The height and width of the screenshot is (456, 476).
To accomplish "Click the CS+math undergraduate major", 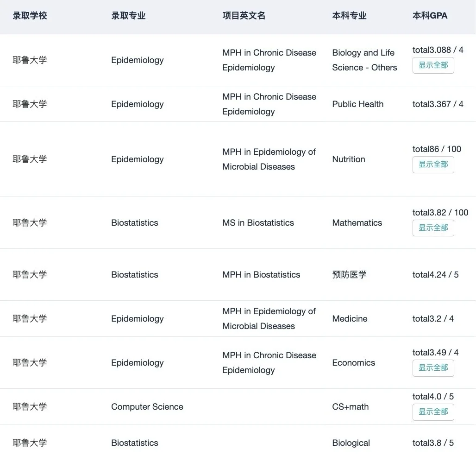I will (351, 407).
